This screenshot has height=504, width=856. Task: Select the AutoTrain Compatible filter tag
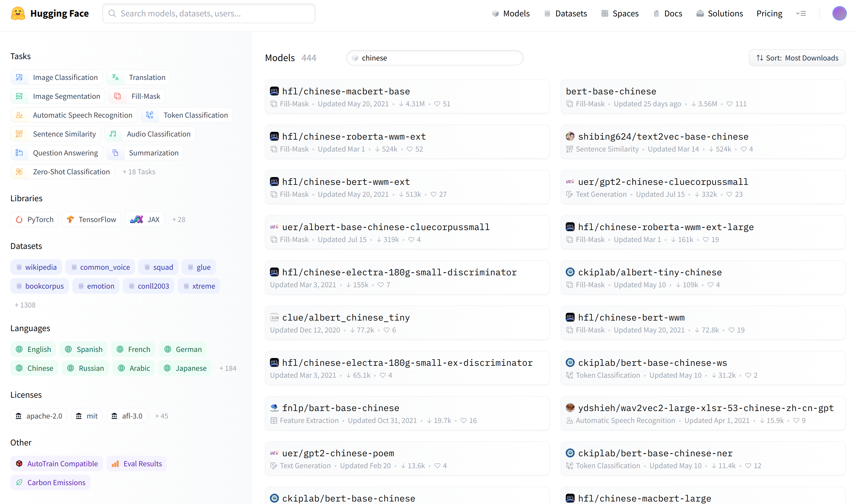tap(56, 463)
